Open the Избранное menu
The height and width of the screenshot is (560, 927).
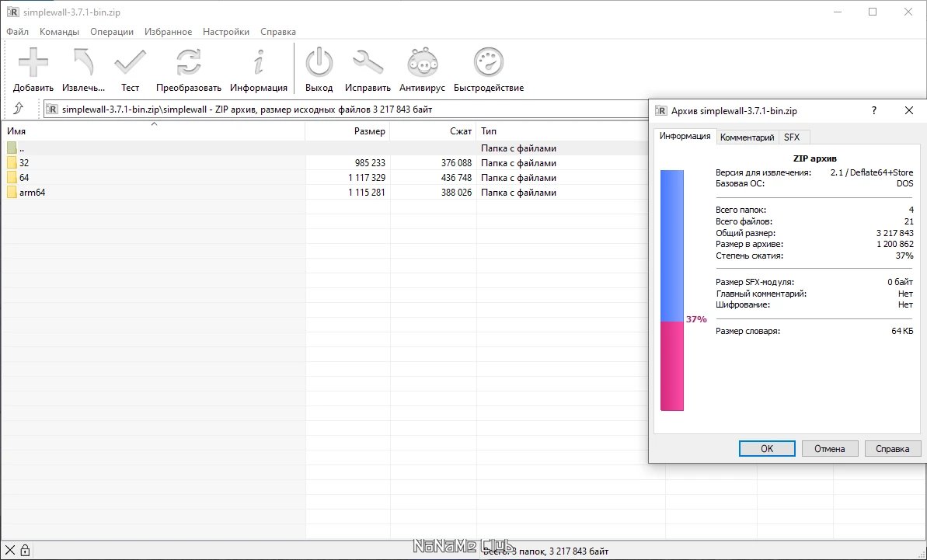[168, 32]
